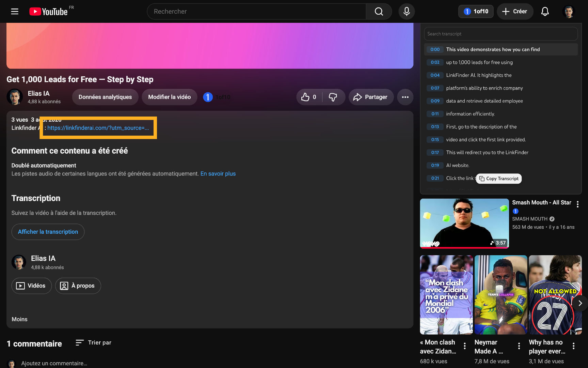Open the Why has no player ever title
This screenshot has height=368, width=588.
(547, 347)
